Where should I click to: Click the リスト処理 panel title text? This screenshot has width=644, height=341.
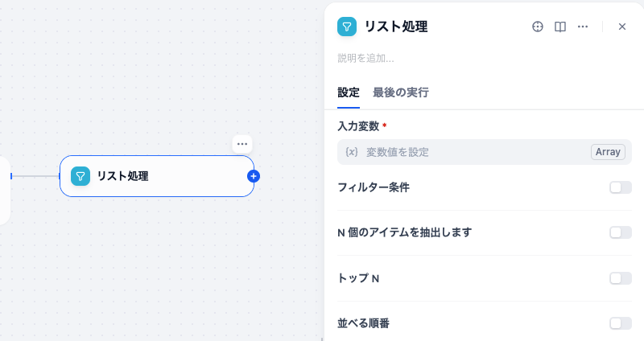[396, 27]
